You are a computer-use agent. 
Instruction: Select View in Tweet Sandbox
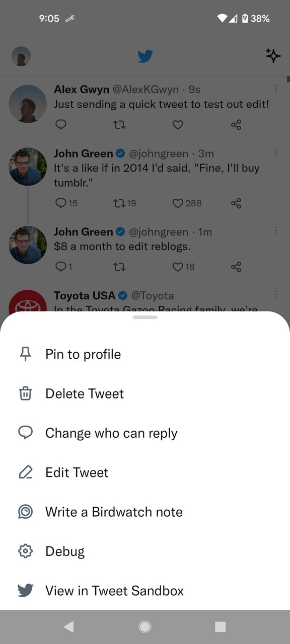145,591
